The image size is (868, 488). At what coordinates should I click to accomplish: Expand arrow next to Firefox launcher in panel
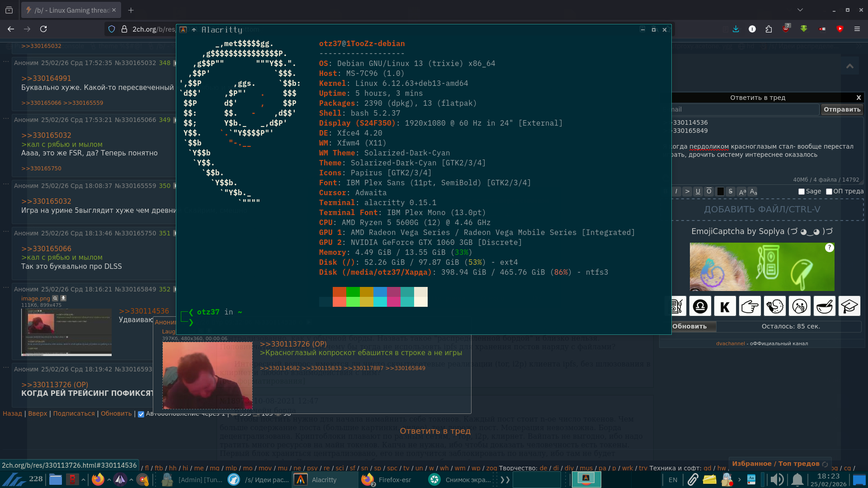109,480
